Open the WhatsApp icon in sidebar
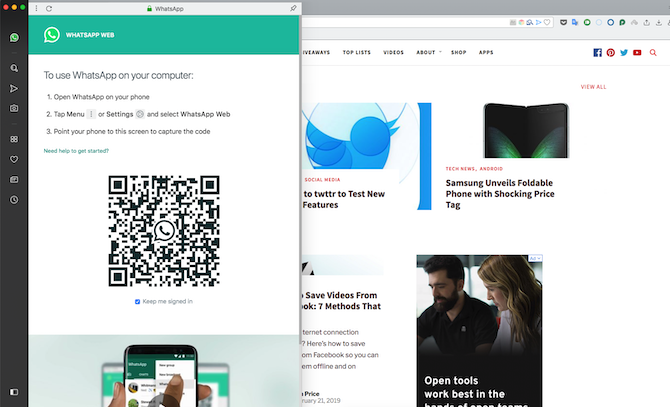Screen dimensions: 670x407 [14, 38]
